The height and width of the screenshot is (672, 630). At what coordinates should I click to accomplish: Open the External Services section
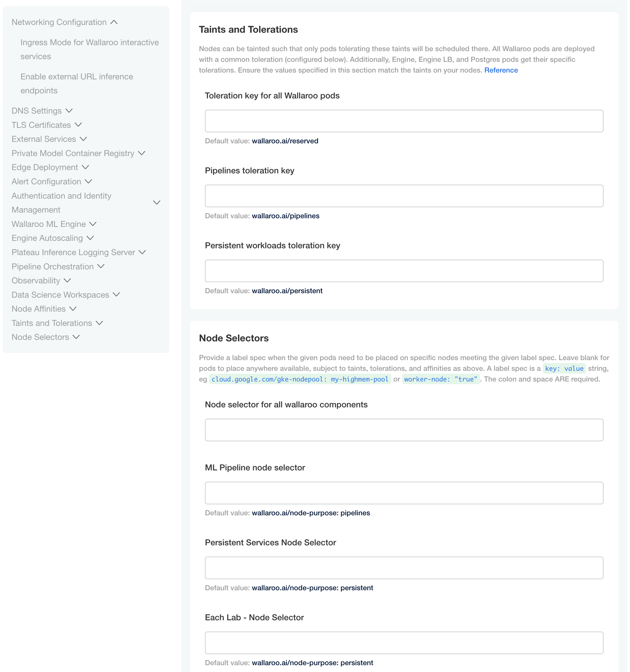[44, 139]
